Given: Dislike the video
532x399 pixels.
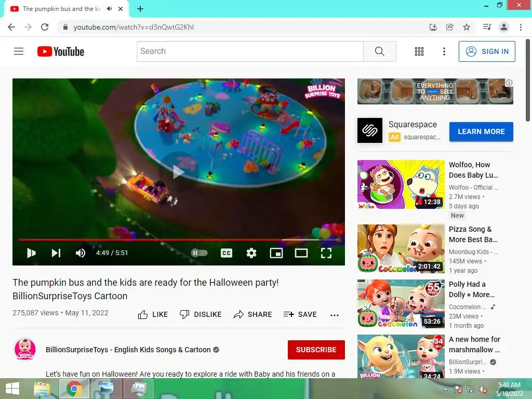Looking at the screenshot, I should [201, 314].
